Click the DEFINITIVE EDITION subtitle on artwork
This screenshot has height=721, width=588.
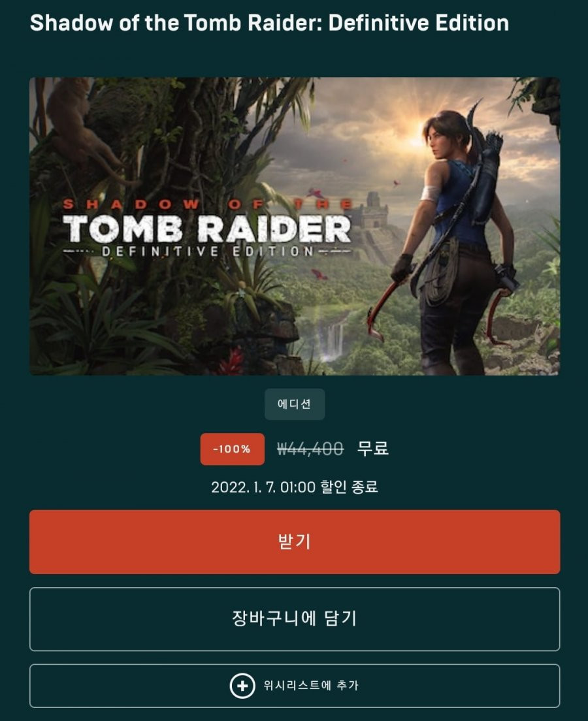[x=207, y=251]
